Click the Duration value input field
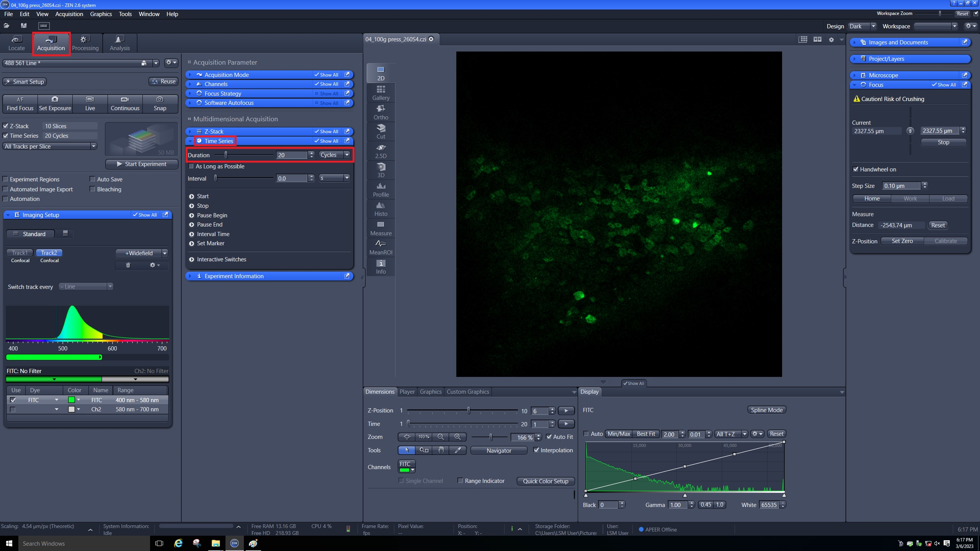The image size is (980, 551). point(292,155)
